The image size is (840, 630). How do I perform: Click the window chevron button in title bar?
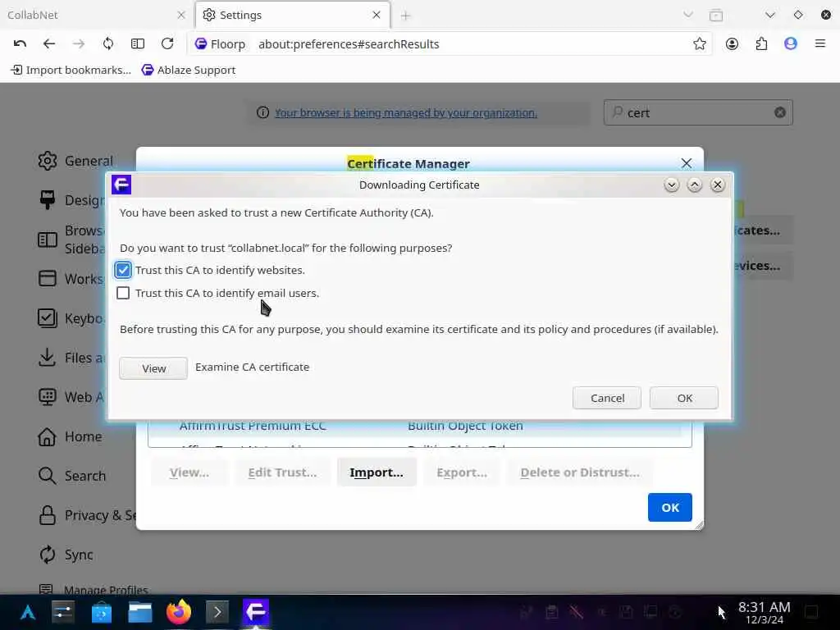pos(769,15)
